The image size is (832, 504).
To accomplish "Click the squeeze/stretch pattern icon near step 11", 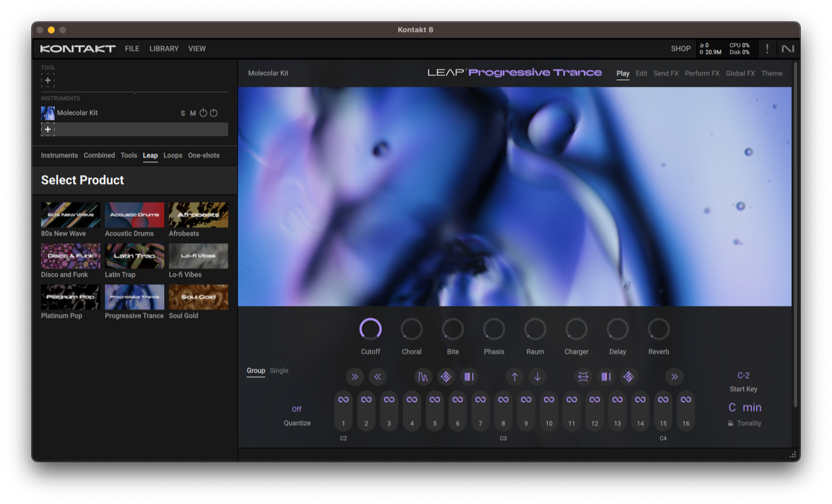I will click(583, 377).
